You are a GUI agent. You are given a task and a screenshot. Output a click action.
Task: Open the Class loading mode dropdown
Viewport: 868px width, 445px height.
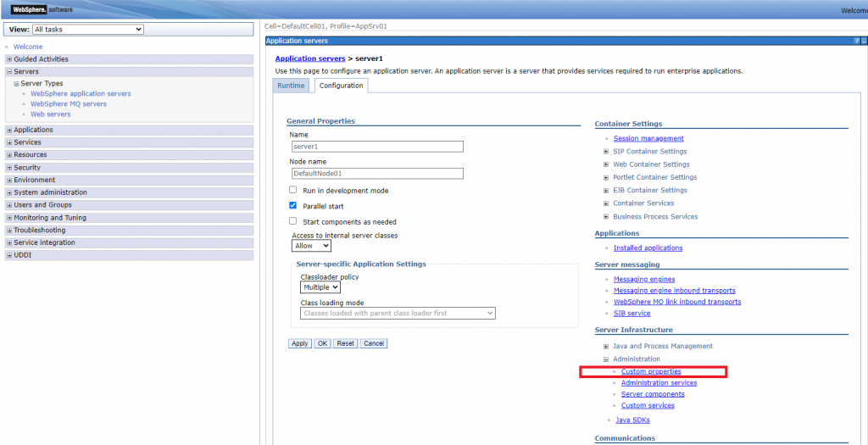tap(398, 314)
